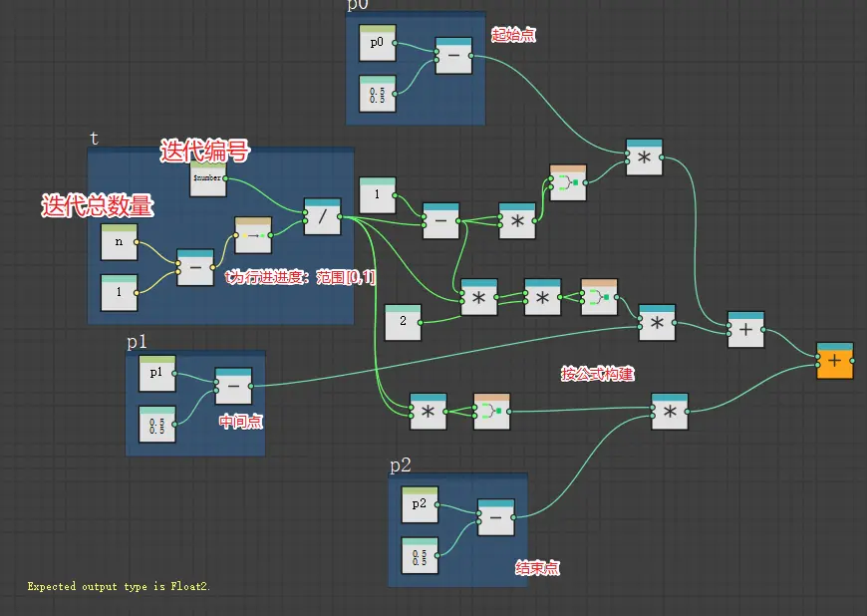This screenshot has height=616, width=867.
Task: Select the subtract node fed by constant 1
Action: point(440,220)
